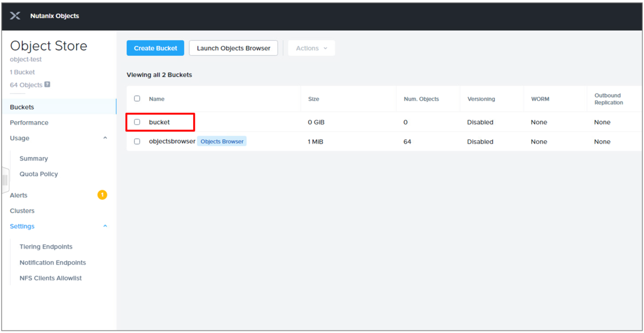Viewport: 644px width, 333px height.
Task: Click the 0 GiB size cell
Action: [316, 122]
